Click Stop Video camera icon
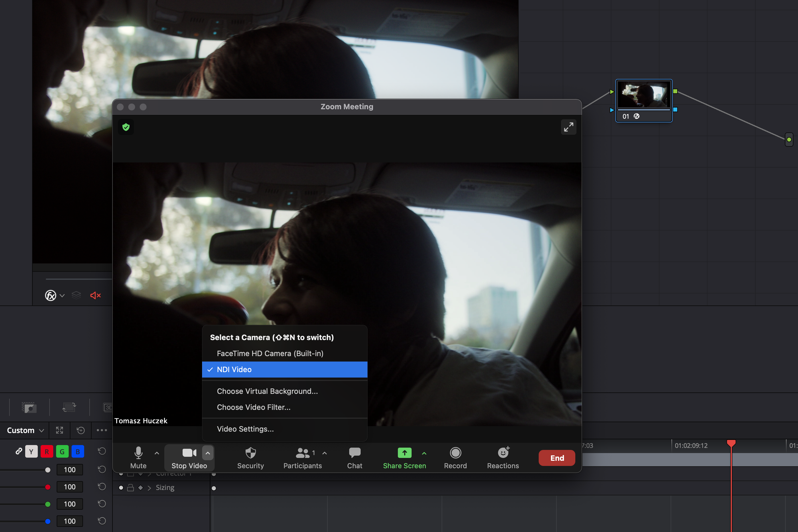This screenshot has width=798, height=532. [x=189, y=452]
